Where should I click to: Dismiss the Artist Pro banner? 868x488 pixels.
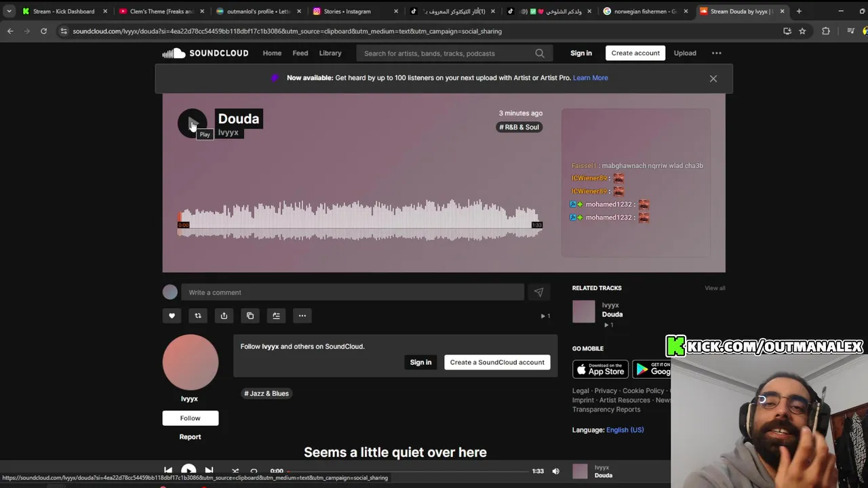coord(713,79)
